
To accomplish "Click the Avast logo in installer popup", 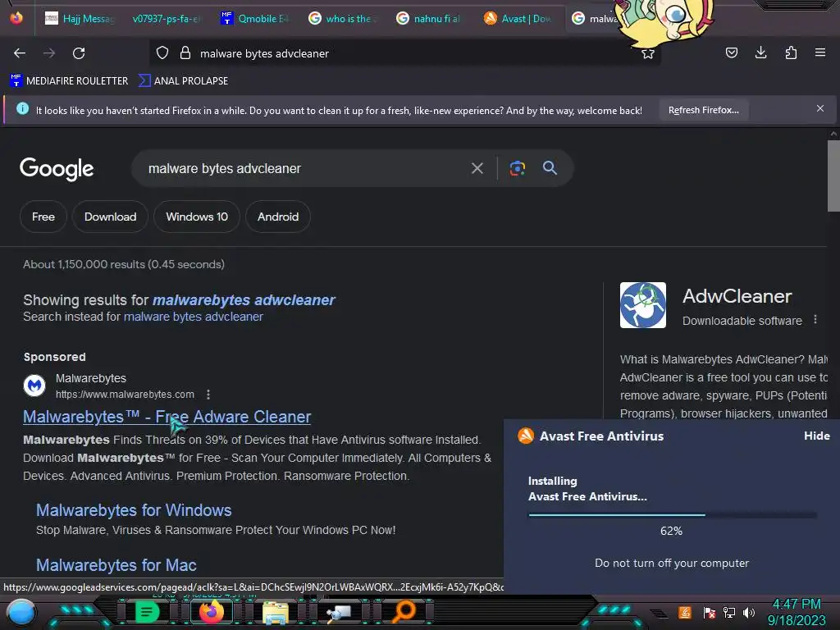I will tap(526, 436).
